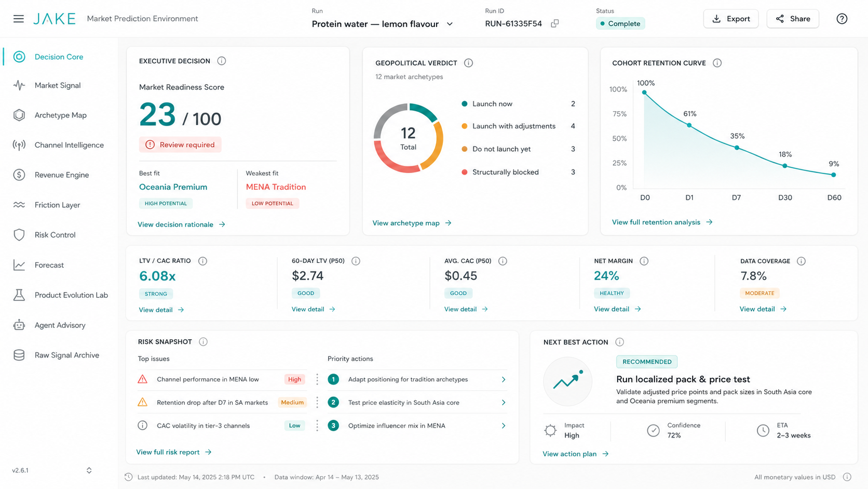The width and height of the screenshot is (868, 489).
Task: Click the Executive Decision info icon
Action: (222, 61)
